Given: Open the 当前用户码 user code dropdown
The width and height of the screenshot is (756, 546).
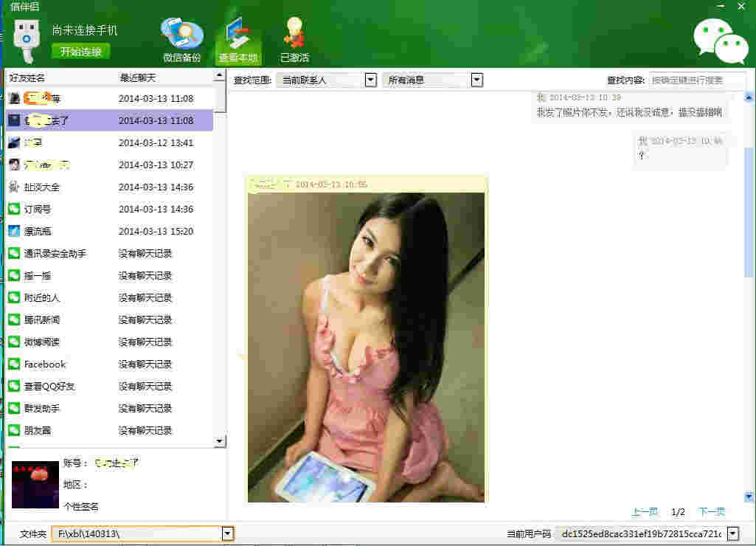Looking at the screenshot, I should tap(733, 533).
